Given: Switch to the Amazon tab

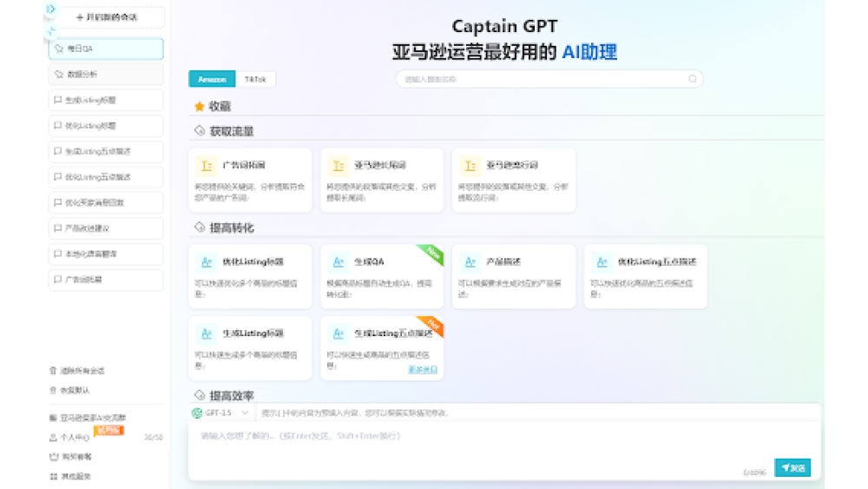Looking at the screenshot, I should (x=212, y=79).
